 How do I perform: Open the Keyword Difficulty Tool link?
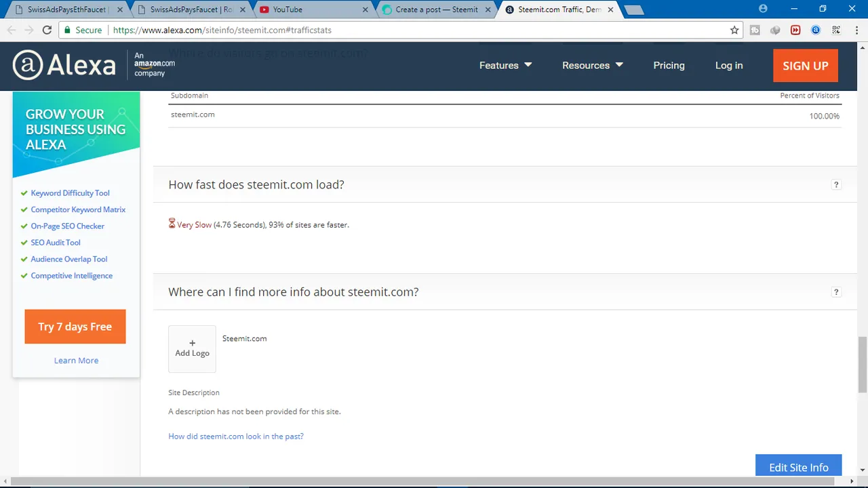pyautogui.click(x=70, y=193)
